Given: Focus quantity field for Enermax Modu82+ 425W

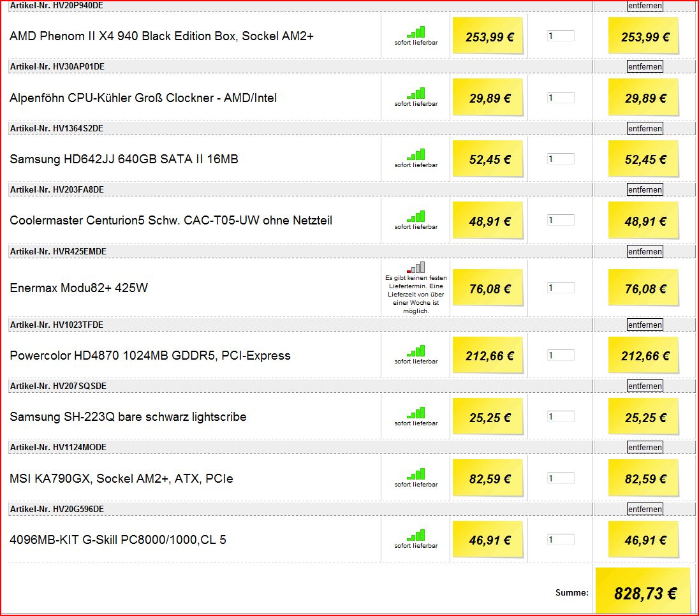Looking at the screenshot, I should click(x=561, y=288).
